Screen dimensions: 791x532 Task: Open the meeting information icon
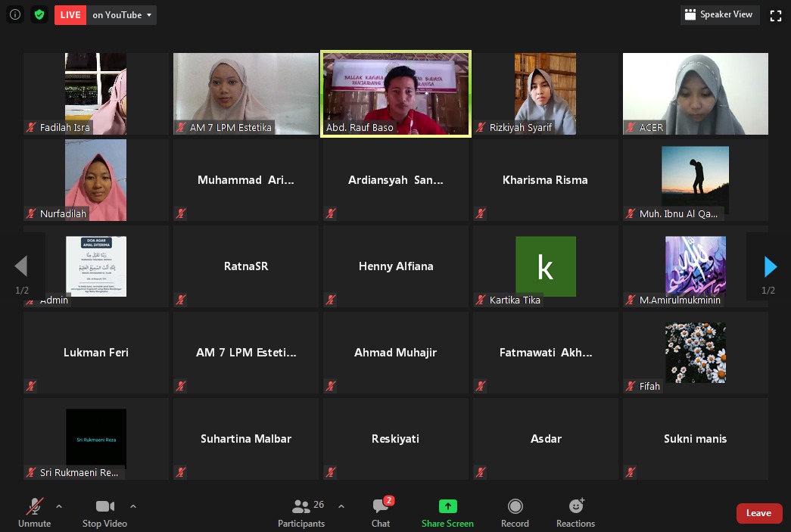[x=15, y=14]
